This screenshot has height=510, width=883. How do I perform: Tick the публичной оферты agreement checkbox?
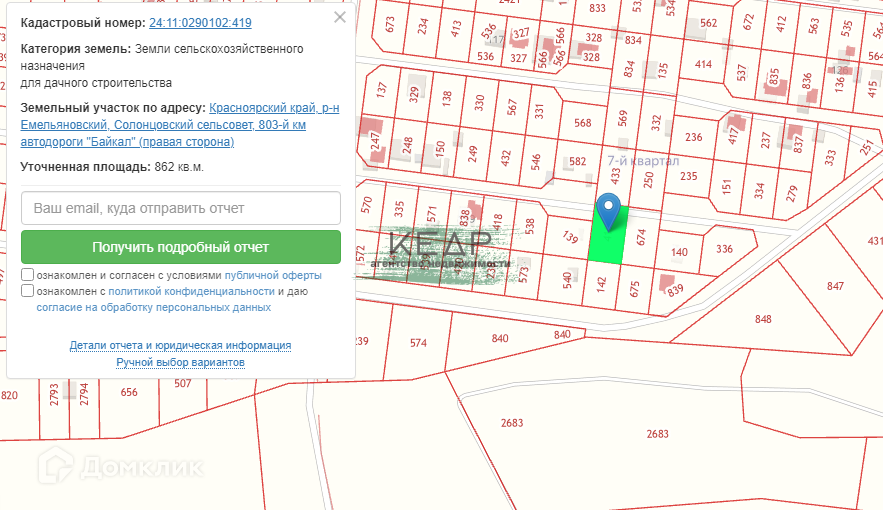tap(27, 275)
